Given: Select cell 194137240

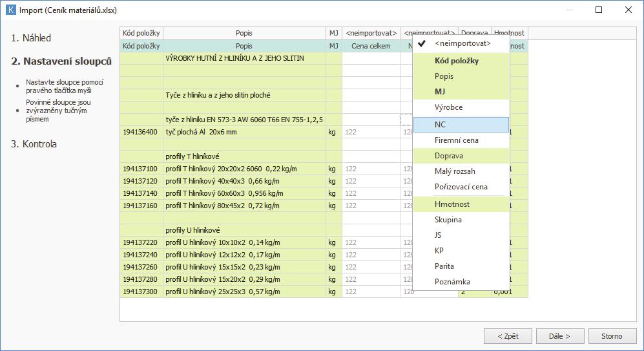Looking at the screenshot, I should [x=141, y=255].
